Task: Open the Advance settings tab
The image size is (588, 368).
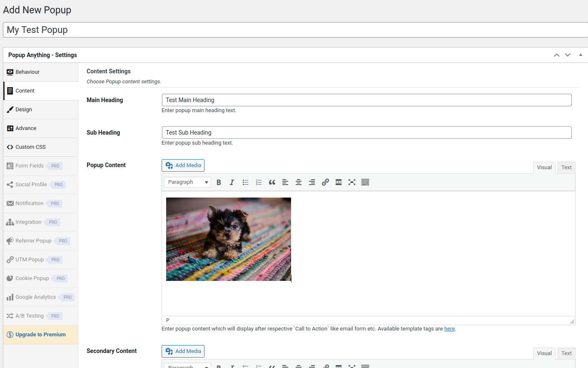Action: coord(41,128)
